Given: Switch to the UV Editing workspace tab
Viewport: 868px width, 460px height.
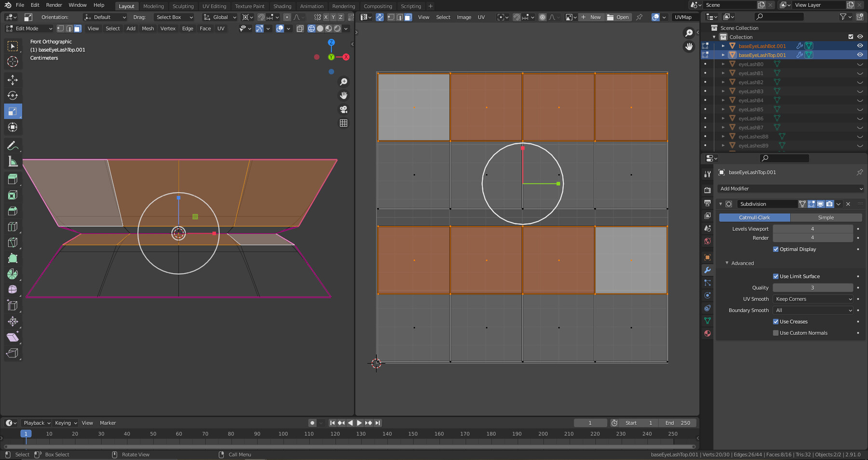Looking at the screenshot, I should tap(214, 6).
